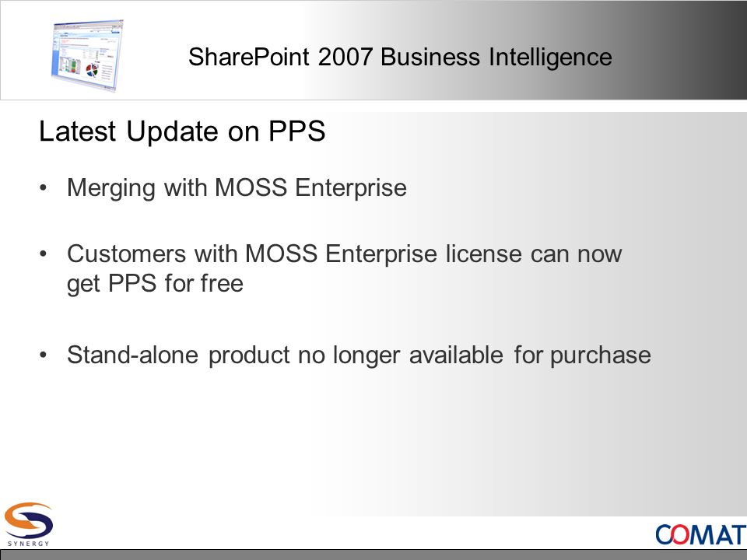Click the bullet point before Stand-alone
The image size is (747, 560).
[44, 355]
